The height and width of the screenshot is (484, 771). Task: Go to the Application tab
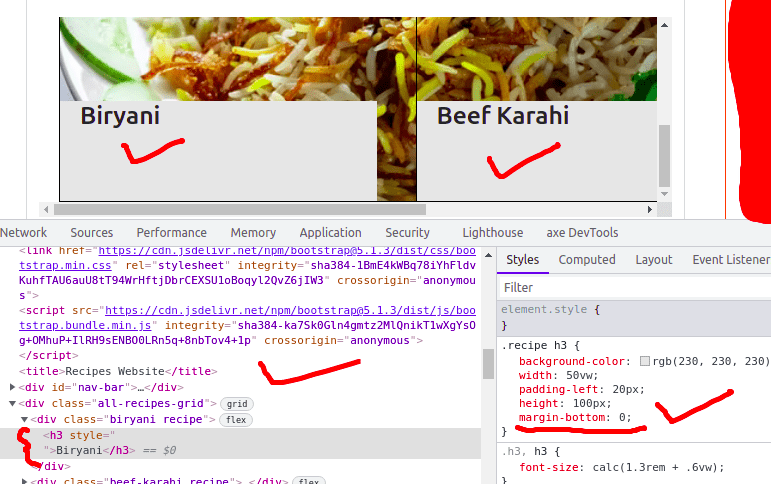click(330, 232)
